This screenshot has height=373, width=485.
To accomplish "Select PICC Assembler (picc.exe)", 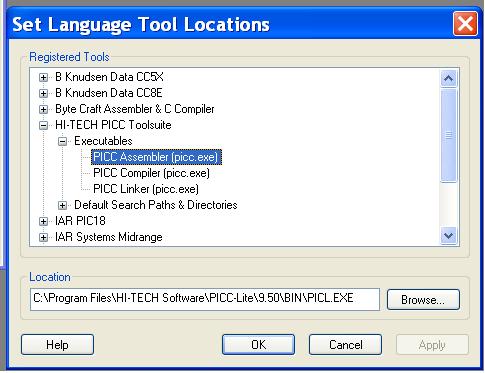I will click(156, 157).
